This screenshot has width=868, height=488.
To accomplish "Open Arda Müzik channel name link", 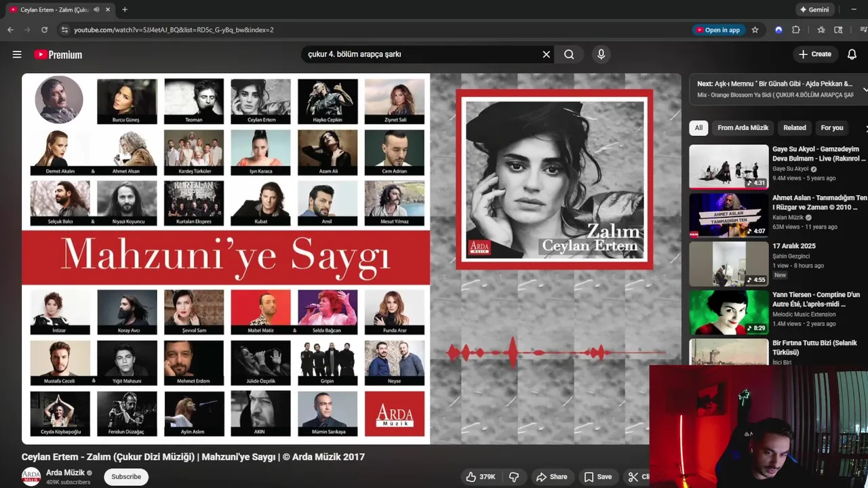I will pyautogui.click(x=66, y=472).
